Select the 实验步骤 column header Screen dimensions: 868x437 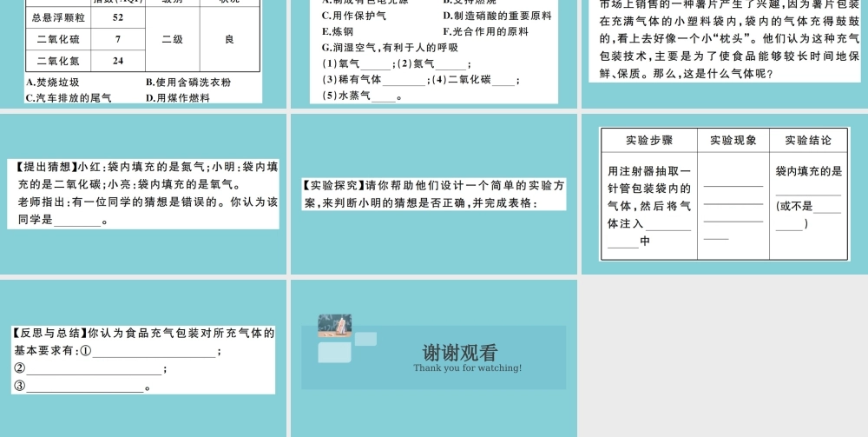point(649,140)
